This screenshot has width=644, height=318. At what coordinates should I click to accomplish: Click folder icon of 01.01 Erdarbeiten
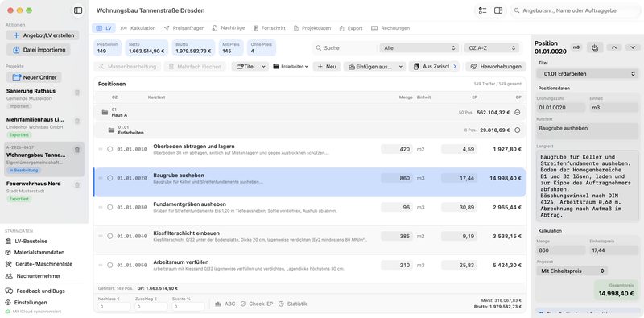(x=111, y=130)
